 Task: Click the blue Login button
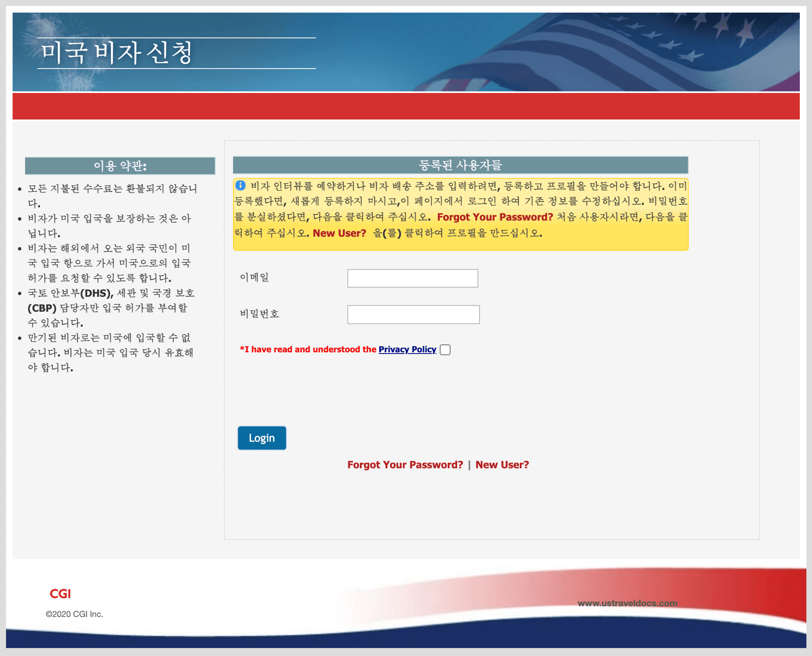262,438
